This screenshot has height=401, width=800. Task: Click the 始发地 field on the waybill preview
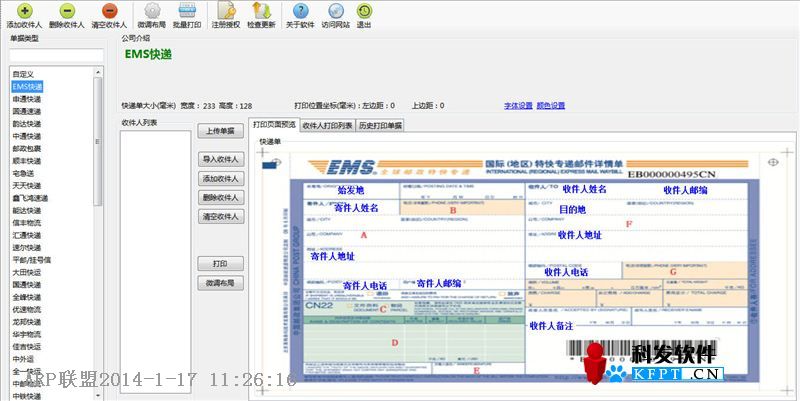351,190
